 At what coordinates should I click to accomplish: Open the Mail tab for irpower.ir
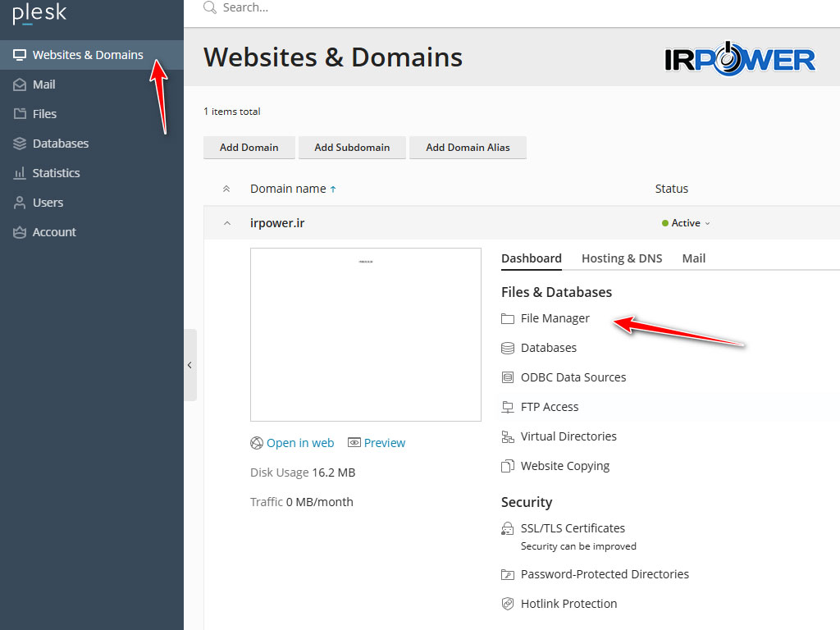click(693, 258)
